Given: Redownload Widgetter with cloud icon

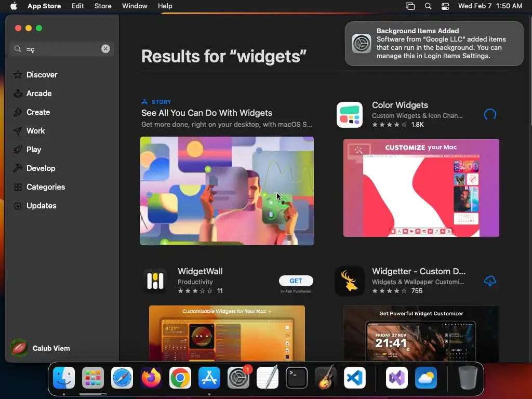Looking at the screenshot, I should click(x=490, y=281).
